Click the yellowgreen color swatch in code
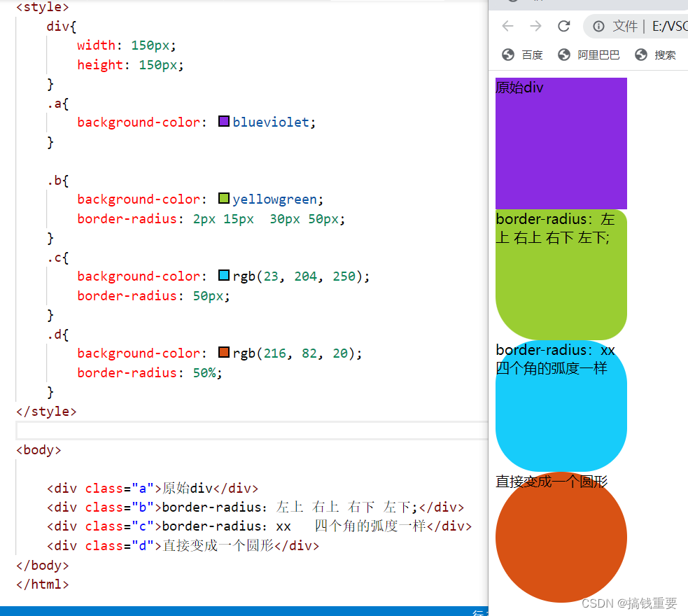The image size is (688, 616). click(224, 198)
